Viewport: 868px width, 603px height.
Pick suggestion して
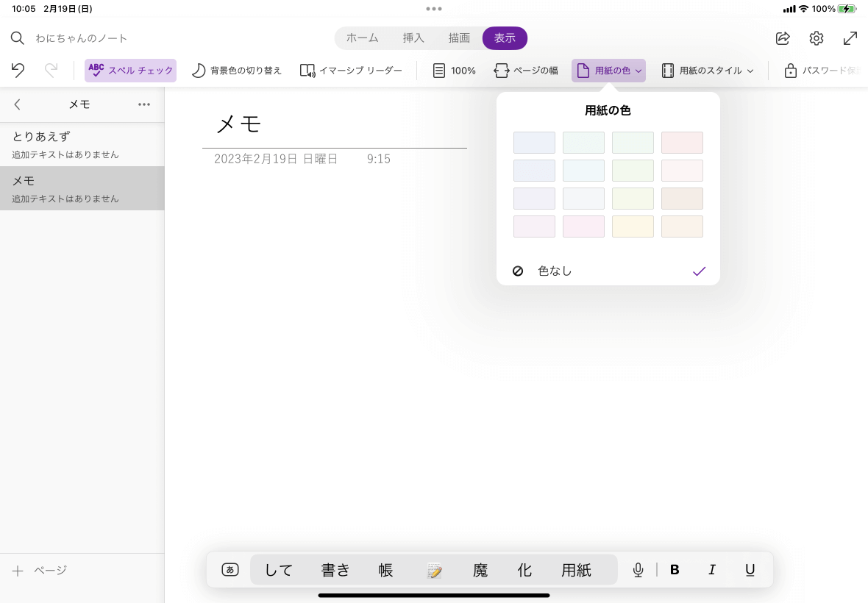tap(279, 570)
